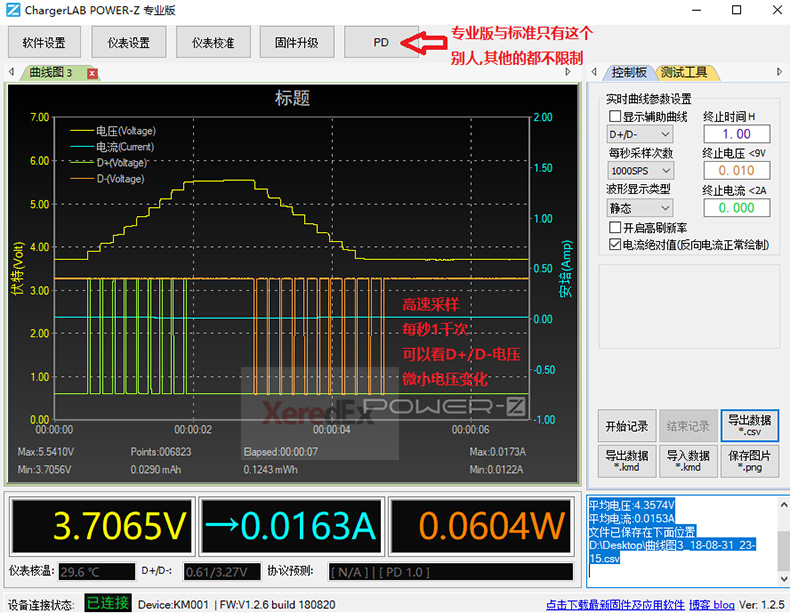Switch to the 控制板 tab

tap(628, 73)
